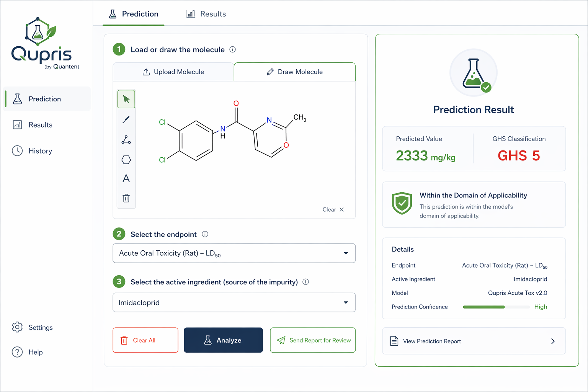Image resolution: width=588 pixels, height=392 pixels.
Task: Select the bond drawing pencil tool
Action: tap(126, 120)
